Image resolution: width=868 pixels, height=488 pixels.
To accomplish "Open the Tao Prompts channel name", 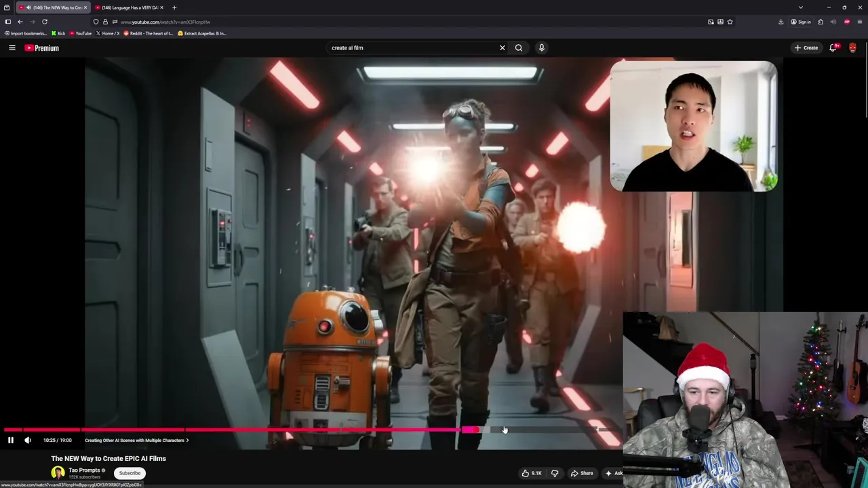I will (84, 470).
